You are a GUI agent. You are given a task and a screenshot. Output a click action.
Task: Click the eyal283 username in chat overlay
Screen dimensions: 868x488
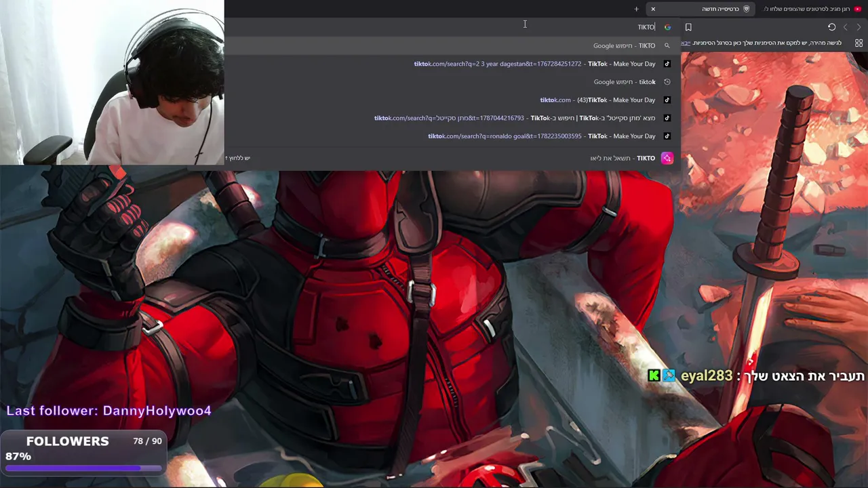[x=707, y=375]
